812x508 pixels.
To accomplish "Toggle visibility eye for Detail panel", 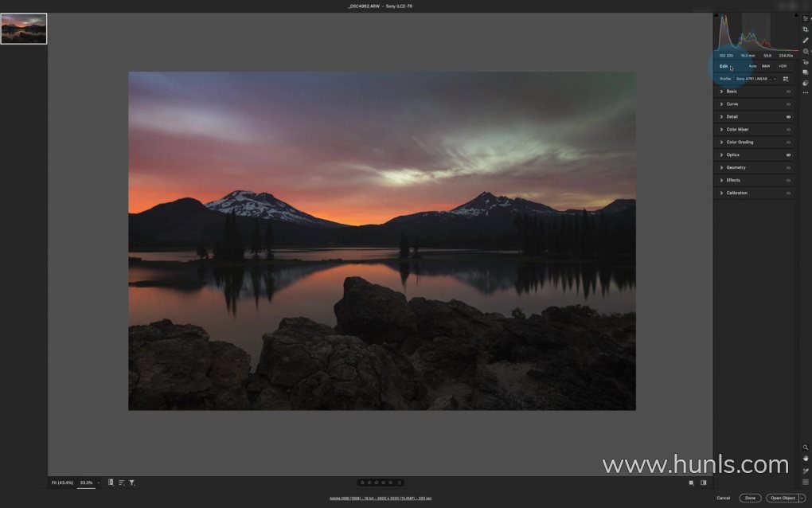I will tap(789, 117).
